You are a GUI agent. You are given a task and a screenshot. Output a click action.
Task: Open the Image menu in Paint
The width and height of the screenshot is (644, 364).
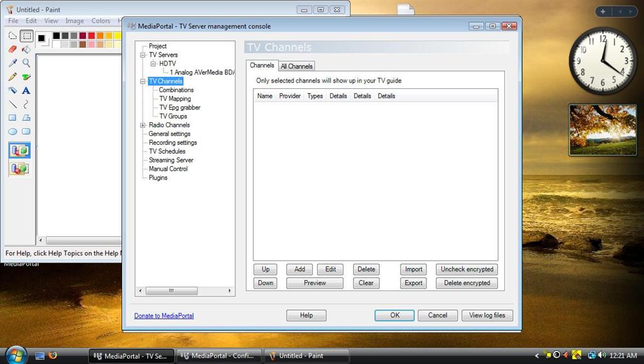click(x=74, y=21)
